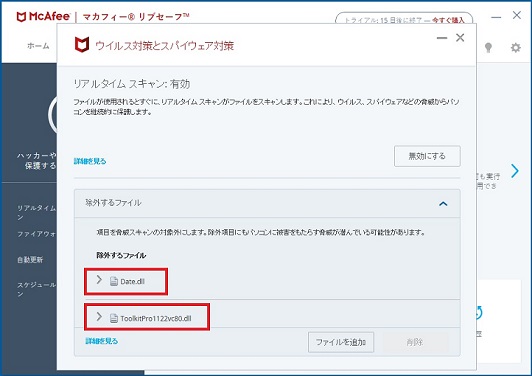Click the Date.dll file icon

pyautogui.click(x=114, y=281)
